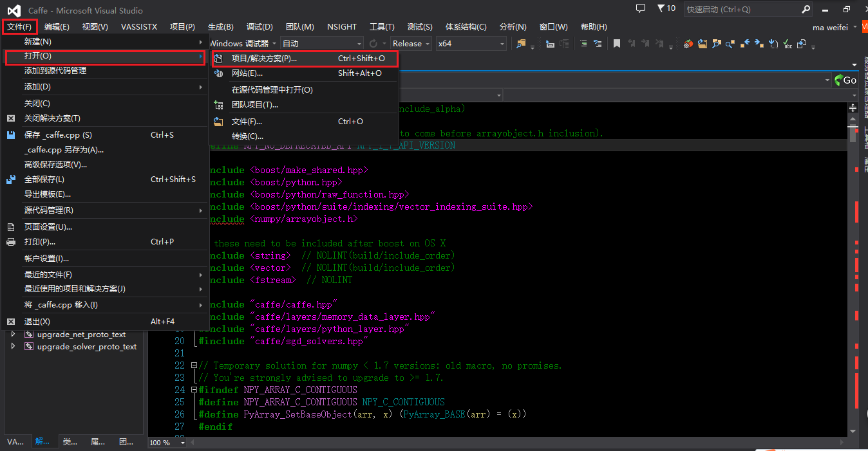Open the NSIGHT menu
Viewport: 868px width, 451px height.
[x=341, y=26]
